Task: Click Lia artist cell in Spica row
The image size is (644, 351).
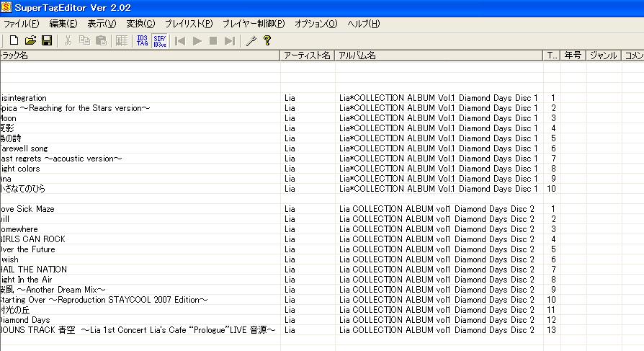Action: [308, 108]
